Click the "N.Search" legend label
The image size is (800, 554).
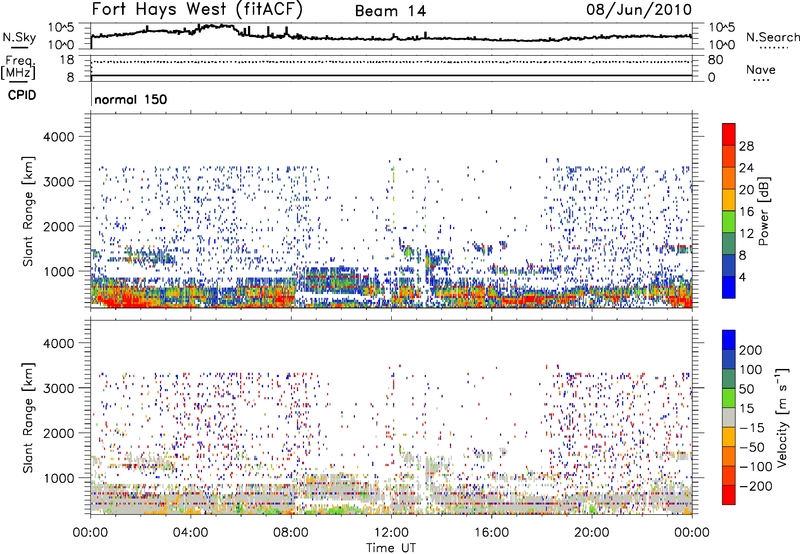773,37
